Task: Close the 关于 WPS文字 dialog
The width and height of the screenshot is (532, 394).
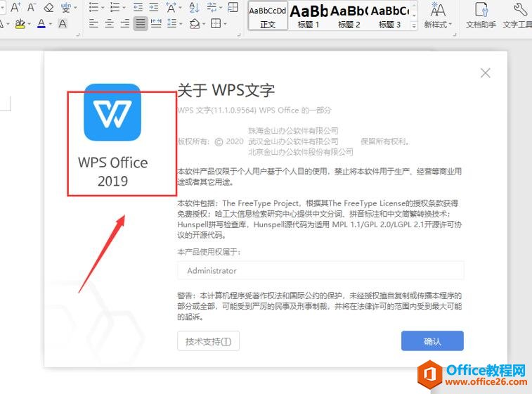Action: tap(485, 72)
